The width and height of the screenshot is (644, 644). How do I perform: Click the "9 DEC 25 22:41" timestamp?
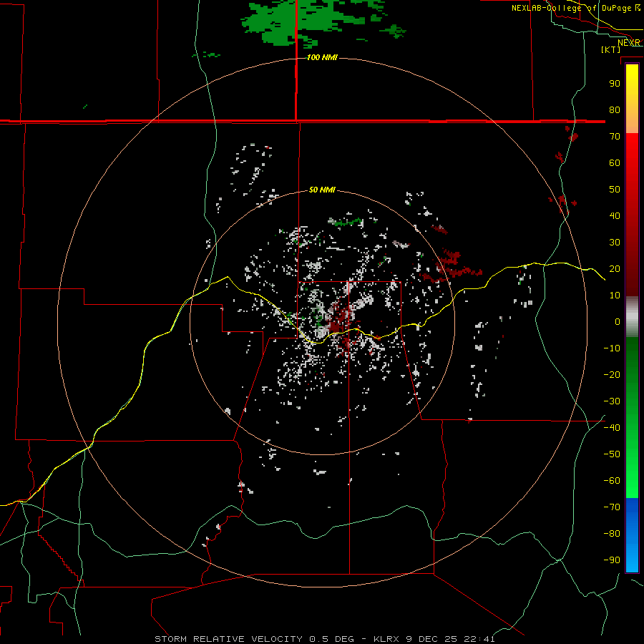(x=452, y=639)
